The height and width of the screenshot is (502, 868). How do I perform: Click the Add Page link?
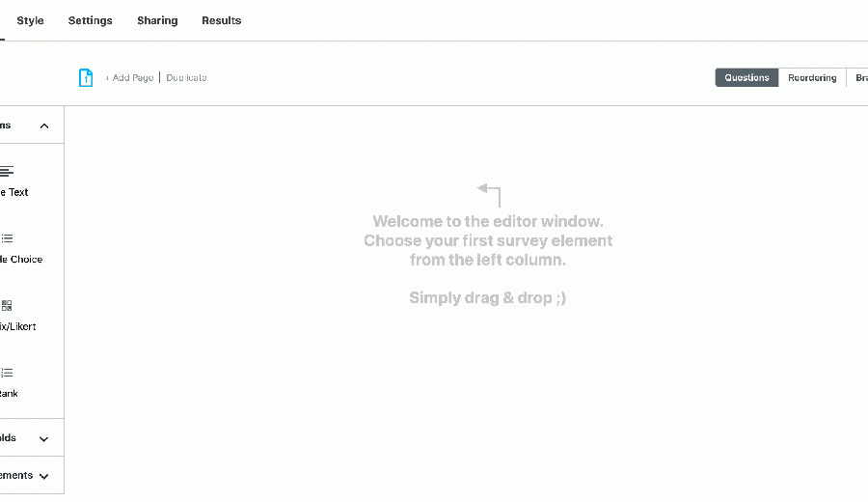[130, 78]
